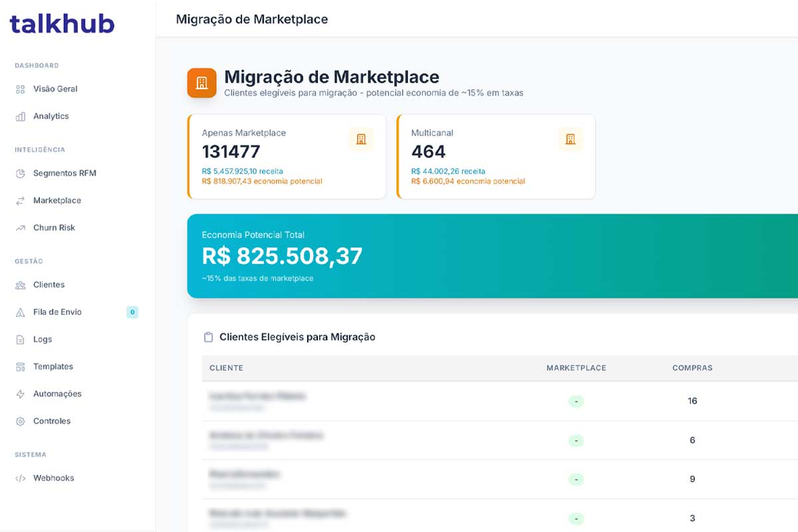Click the COMPRAS column header
This screenshot has width=798, height=532.
coord(692,368)
